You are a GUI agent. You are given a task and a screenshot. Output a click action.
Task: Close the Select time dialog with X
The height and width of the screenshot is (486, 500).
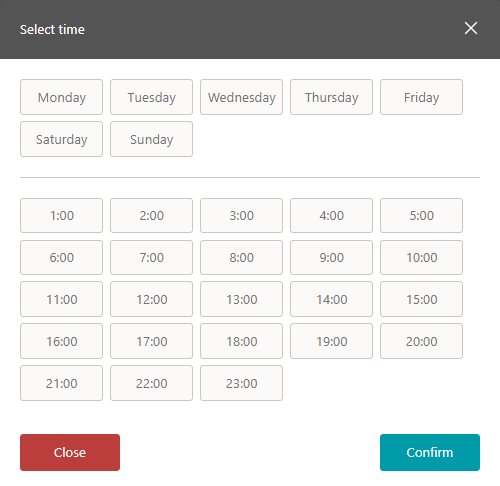pos(471,28)
